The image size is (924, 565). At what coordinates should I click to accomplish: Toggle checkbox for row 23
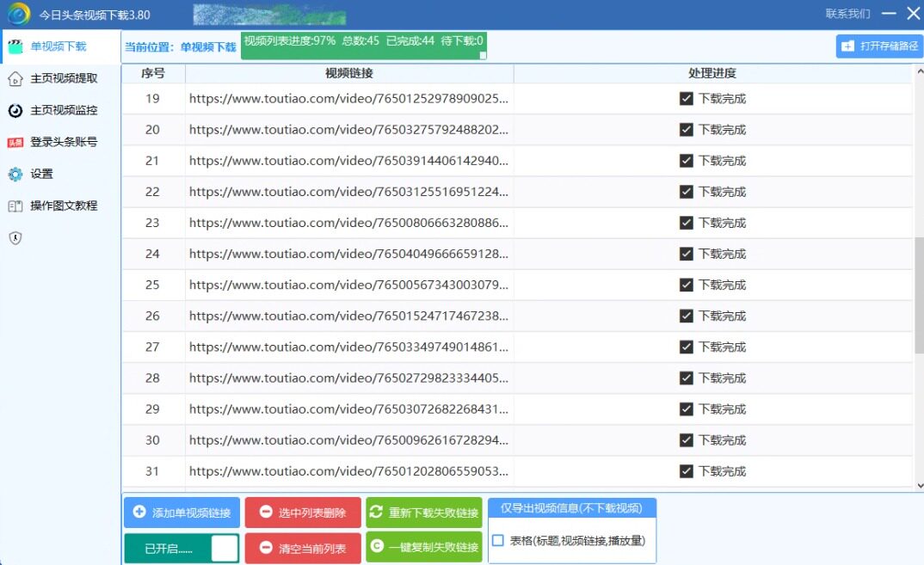686,223
